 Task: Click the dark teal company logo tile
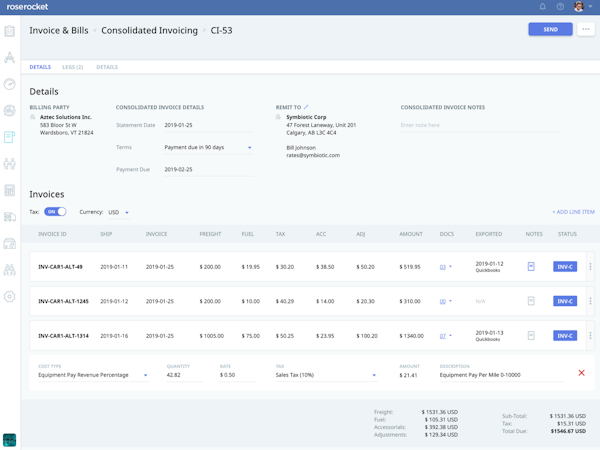click(x=10, y=440)
